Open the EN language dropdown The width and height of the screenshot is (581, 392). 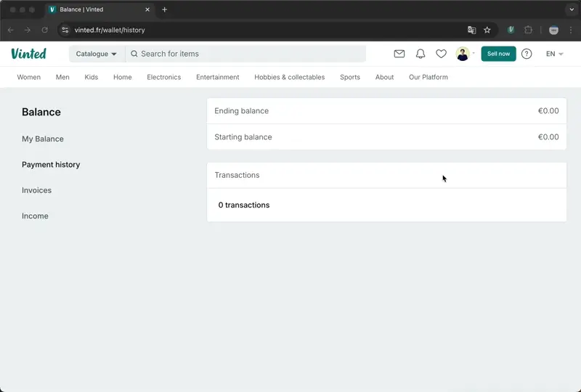coord(554,54)
